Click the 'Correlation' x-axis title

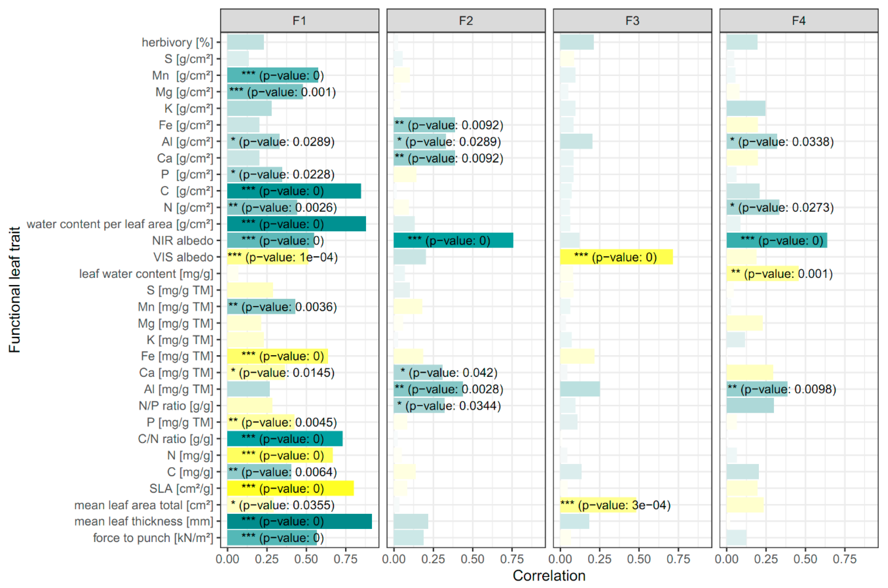pos(549,576)
